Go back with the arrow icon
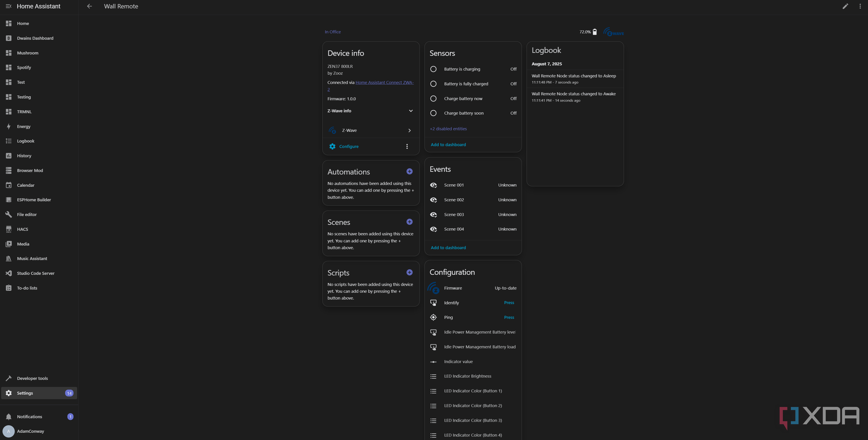The width and height of the screenshot is (868, 440). point(89,6)
